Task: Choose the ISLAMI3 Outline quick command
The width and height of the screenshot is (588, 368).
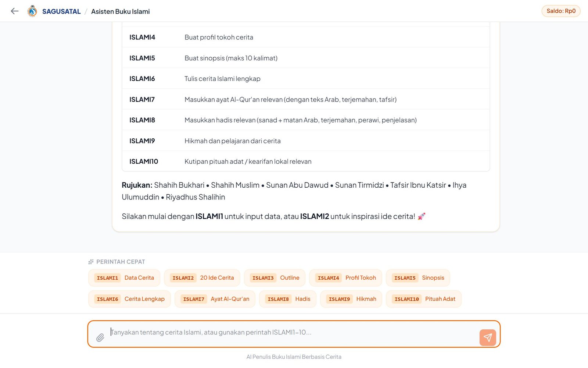Action: 275,278
